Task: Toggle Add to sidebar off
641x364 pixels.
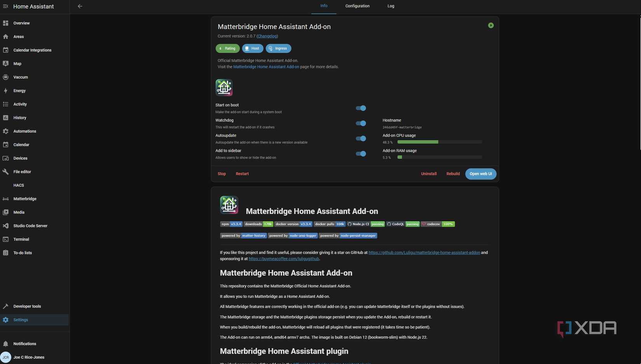Action: (360, 153)
